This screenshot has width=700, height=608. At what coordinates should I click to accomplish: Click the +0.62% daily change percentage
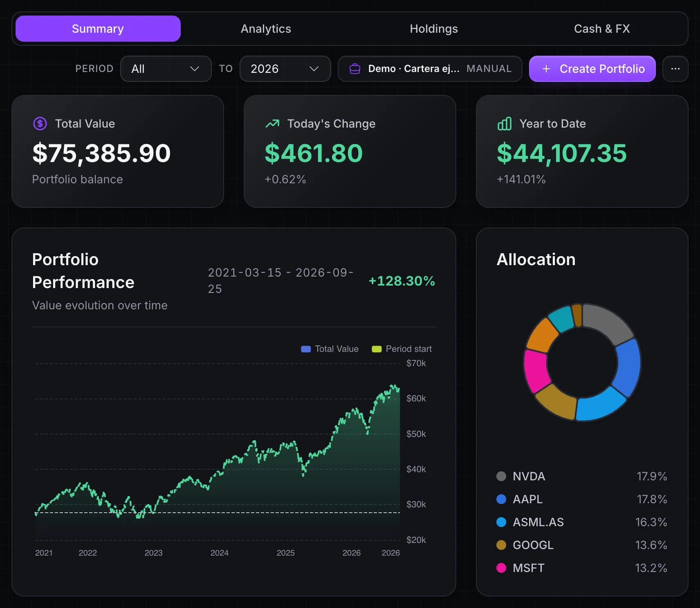tap(285, 179)
